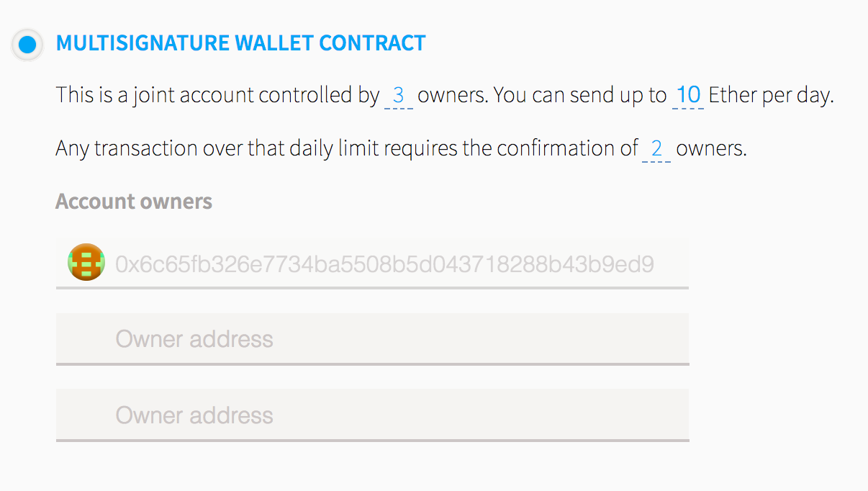This screenshot has height=491, width=868.
Task: Focus the second Owner address input field
Action: coord(372,339)
